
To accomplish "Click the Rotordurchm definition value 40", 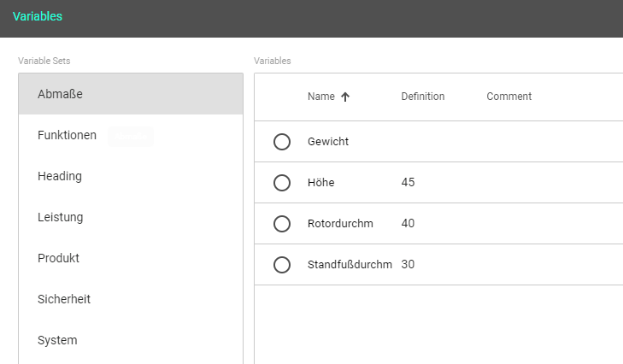I will (408, 224).
